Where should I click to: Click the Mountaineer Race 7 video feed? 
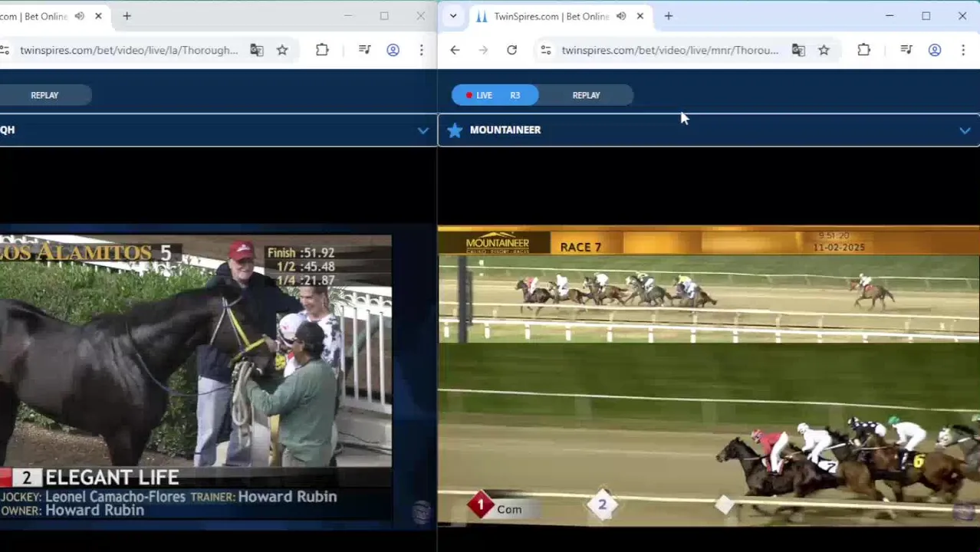pyautogui.click(x=709, y=376)
